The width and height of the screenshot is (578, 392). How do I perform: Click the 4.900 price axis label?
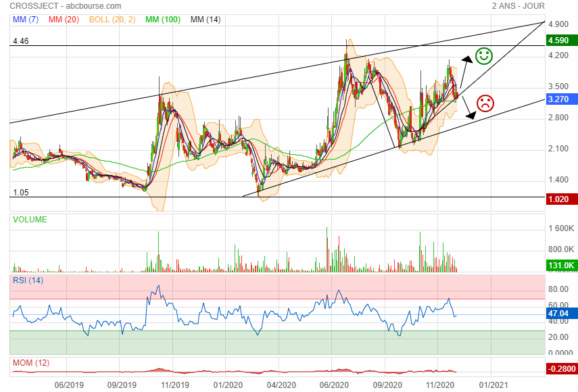[x=558, y=24]
